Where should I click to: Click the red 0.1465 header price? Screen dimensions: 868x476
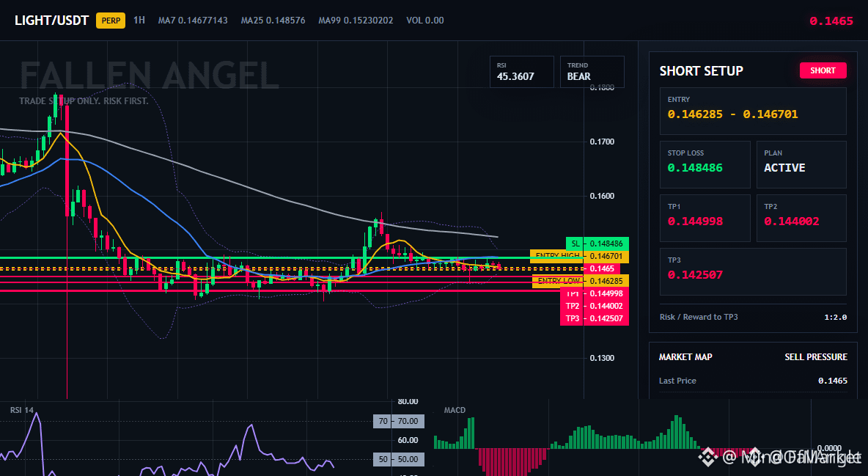[x=831, y=21]
